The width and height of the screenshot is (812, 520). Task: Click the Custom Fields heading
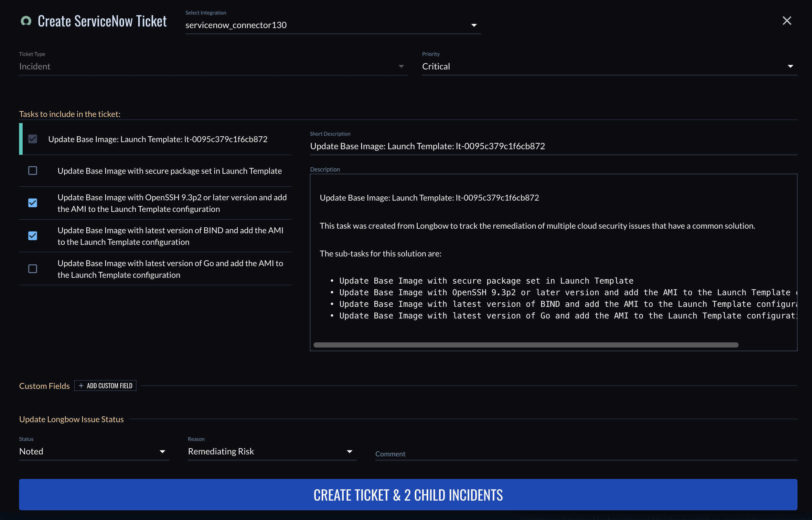click(x=44, y=386)
